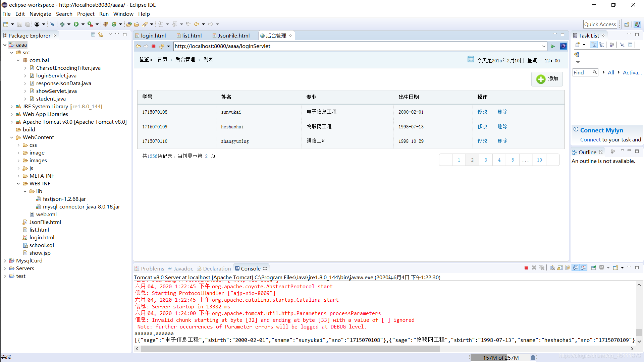This screenshot has width=644, height=362.
Task: Collapse All items in Package Explorer
Action: (x=93, y=35)
